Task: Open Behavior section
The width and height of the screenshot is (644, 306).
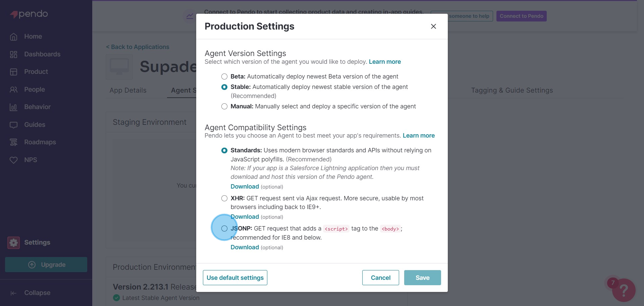Action: click(x=37, y=107)
